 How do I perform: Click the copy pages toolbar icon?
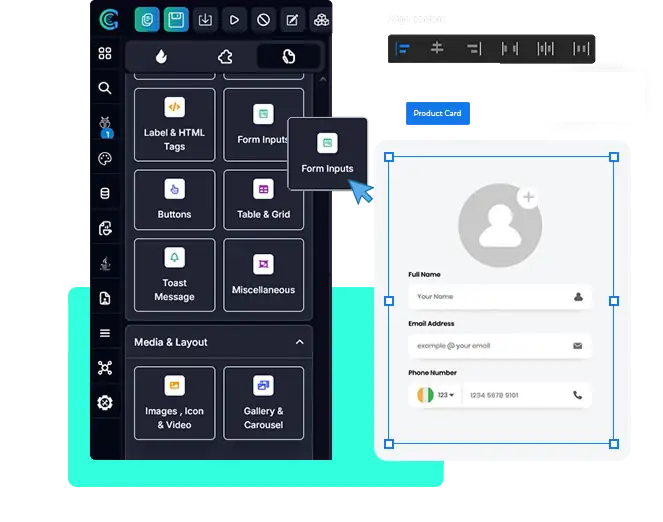tap(147, 19)
